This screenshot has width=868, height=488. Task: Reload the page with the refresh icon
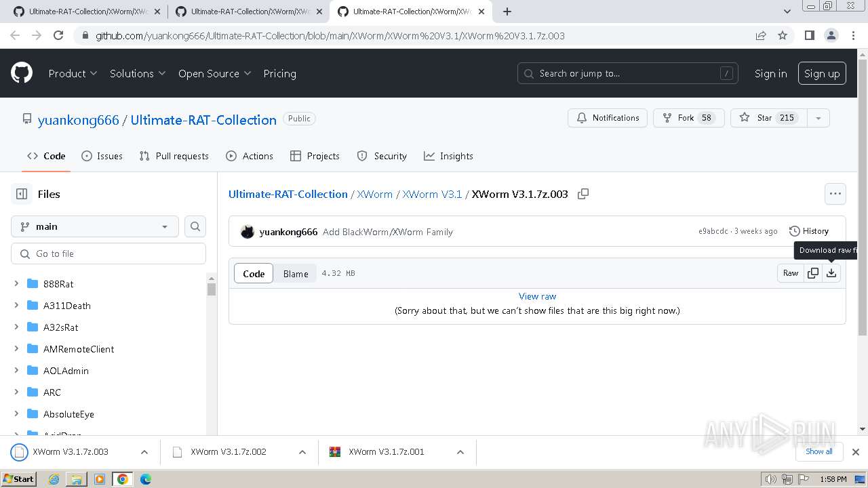[x=58, y=36]
